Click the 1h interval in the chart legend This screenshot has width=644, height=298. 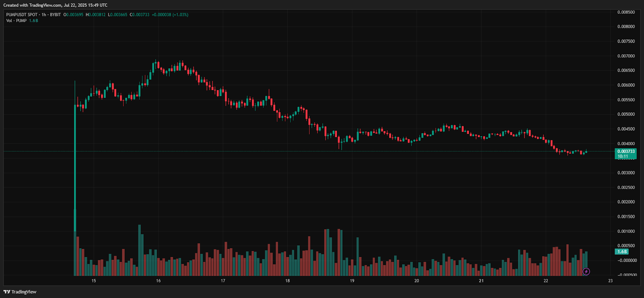[44, 15]
